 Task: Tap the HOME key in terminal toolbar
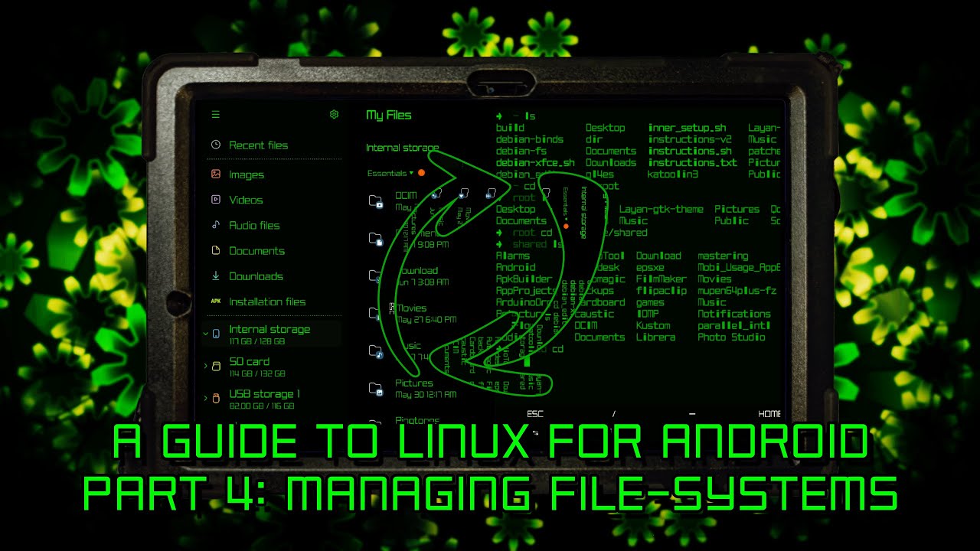(769, 414)
